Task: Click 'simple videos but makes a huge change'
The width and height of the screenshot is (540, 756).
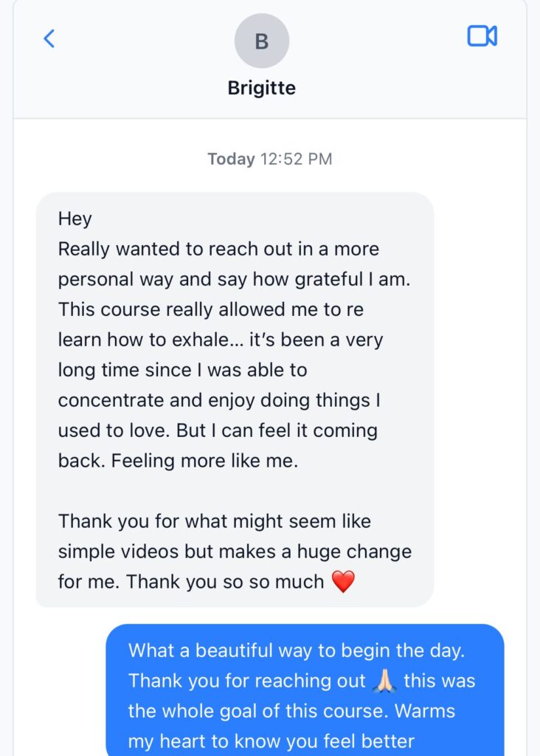Action: (x=235, y=551)
